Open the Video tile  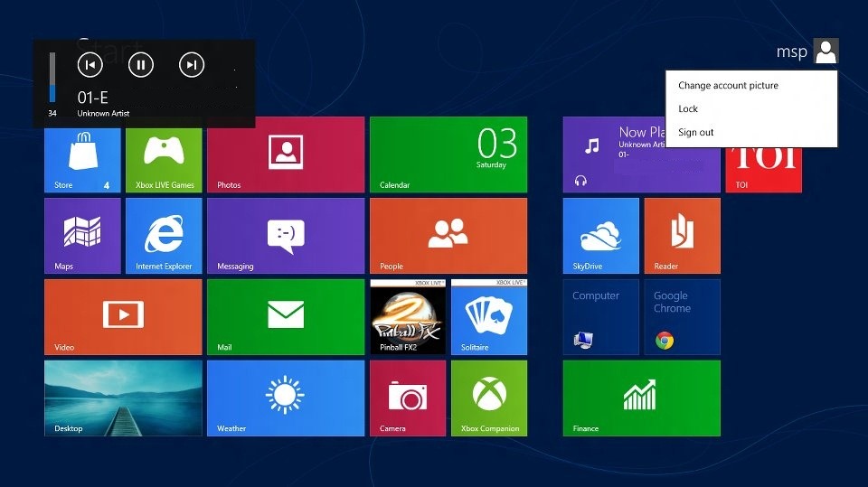tap(123, 317)
